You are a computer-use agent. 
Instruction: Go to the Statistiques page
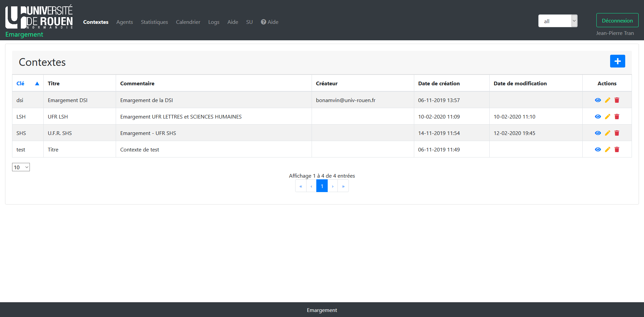point(154,22)
